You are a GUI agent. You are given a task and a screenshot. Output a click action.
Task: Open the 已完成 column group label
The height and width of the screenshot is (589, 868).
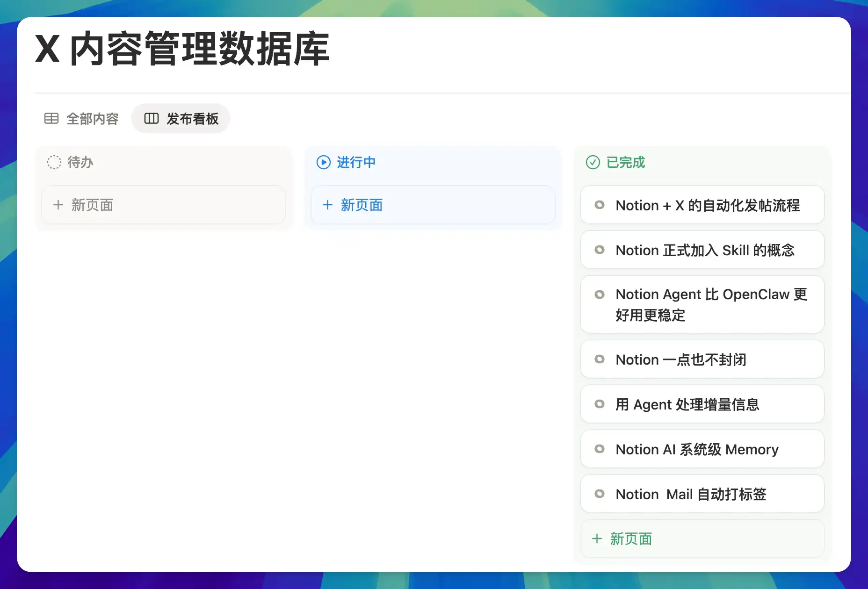[x=625, y=162]
